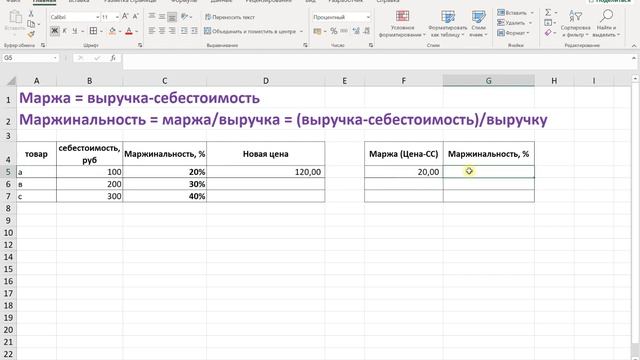
Task: Increase indent in cell
Action: (194, 31)
